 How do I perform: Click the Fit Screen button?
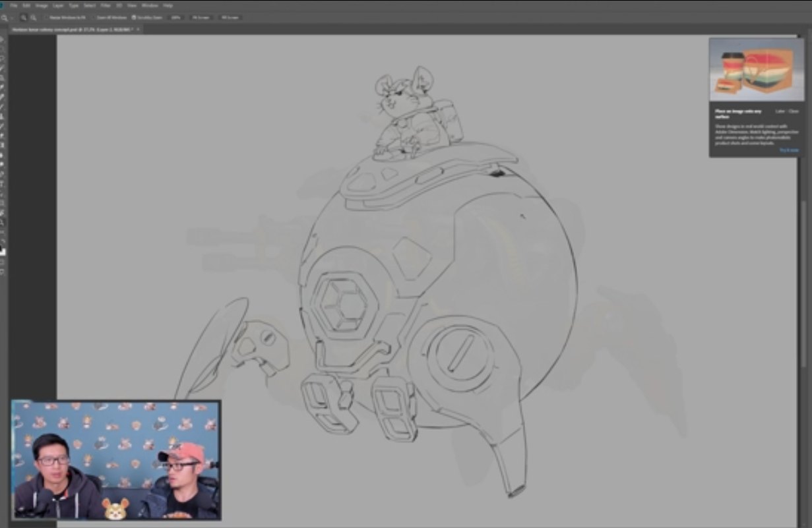pos(201,17)
